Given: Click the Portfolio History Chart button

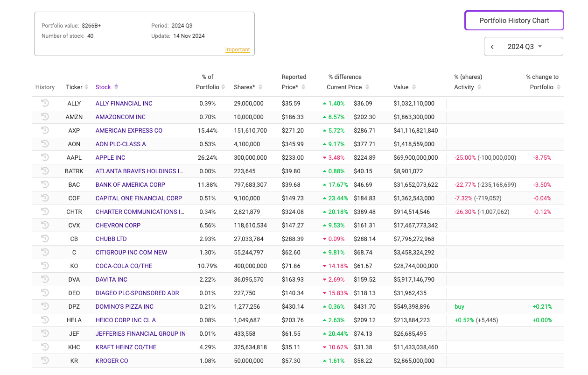Looking at the screenshot, I should tap(514, 21).
